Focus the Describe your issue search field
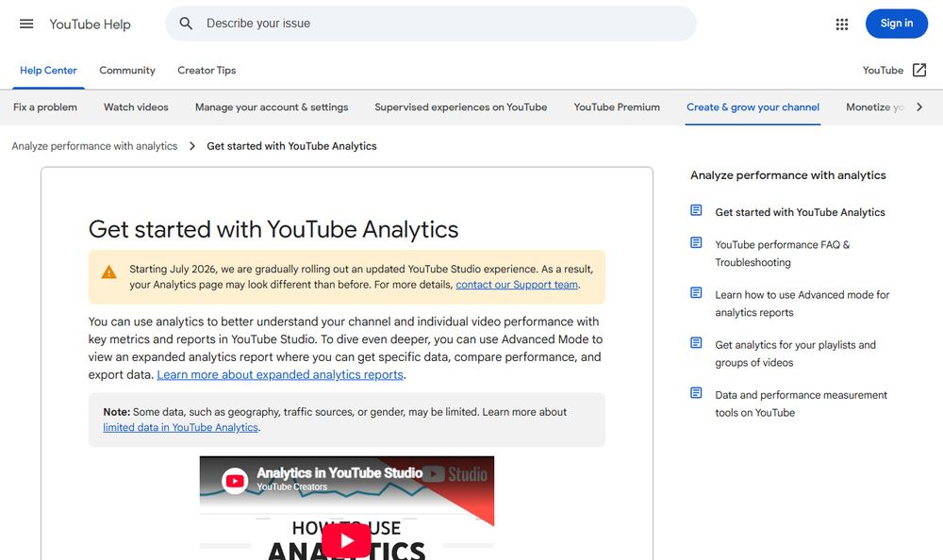Viewport: 943px width, 560px height. click(431, 24)
